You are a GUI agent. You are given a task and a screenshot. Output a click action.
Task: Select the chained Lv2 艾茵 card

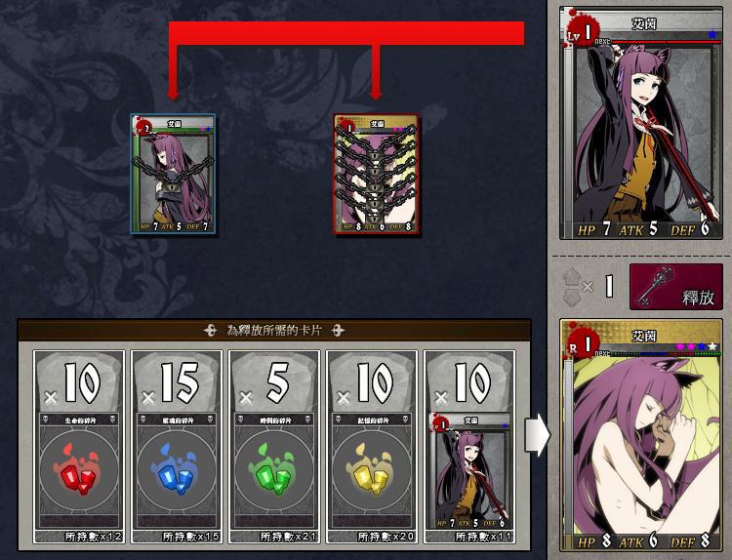[173, 174]
